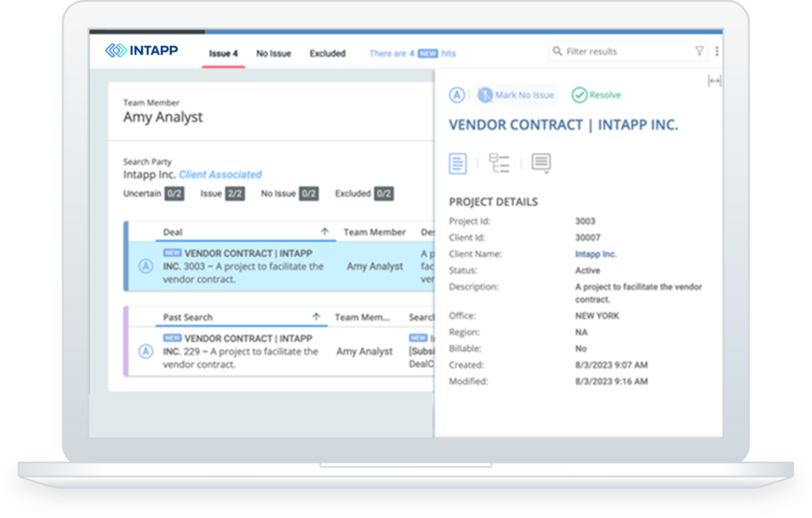Viewport: 812px width, 518px height.
Task: Open the Intapp Inc. client name link
Action: (x=596, y=254)
